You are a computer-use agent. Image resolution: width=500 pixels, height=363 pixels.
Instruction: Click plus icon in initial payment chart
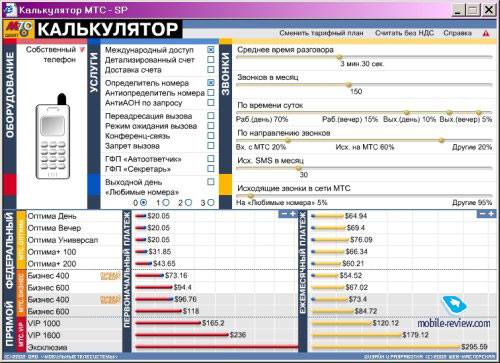coord(293,214)
